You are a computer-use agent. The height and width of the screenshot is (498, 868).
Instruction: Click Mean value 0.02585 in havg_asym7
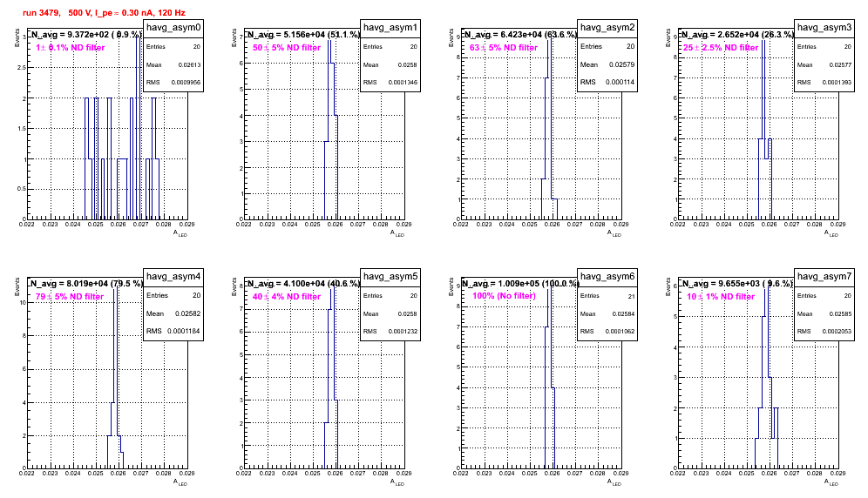click(840, 313)
